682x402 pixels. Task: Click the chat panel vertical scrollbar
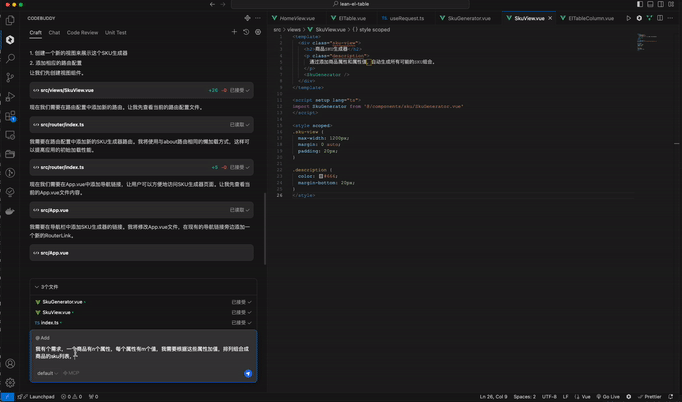click(264, 228)
